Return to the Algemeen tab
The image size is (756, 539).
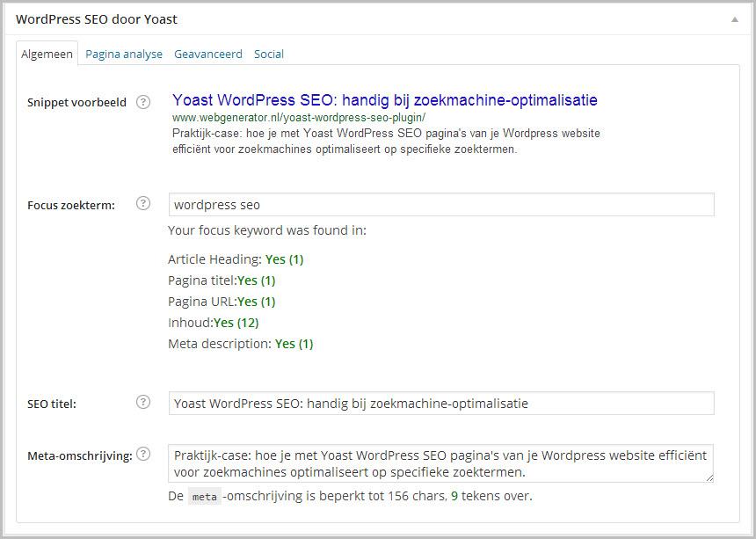click(47, 54)
